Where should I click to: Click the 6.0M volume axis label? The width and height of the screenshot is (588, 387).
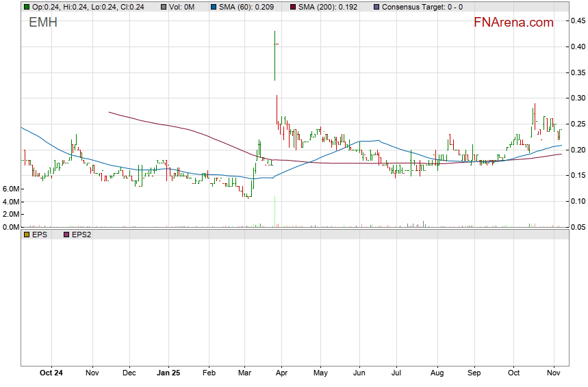point(10,189)
